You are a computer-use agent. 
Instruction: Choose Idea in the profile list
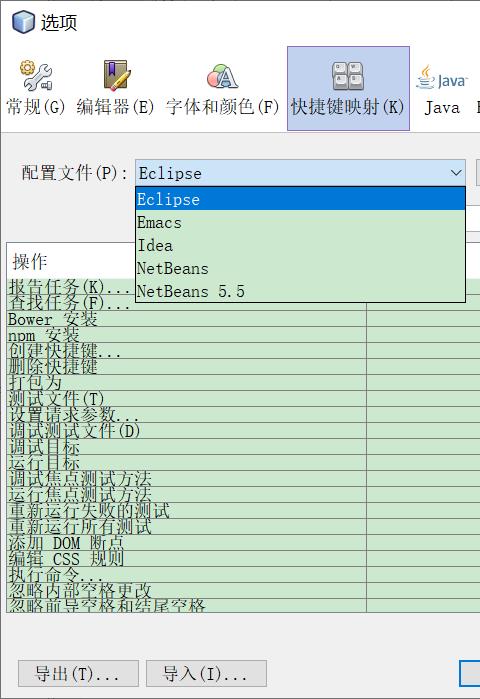coord(300,245)
